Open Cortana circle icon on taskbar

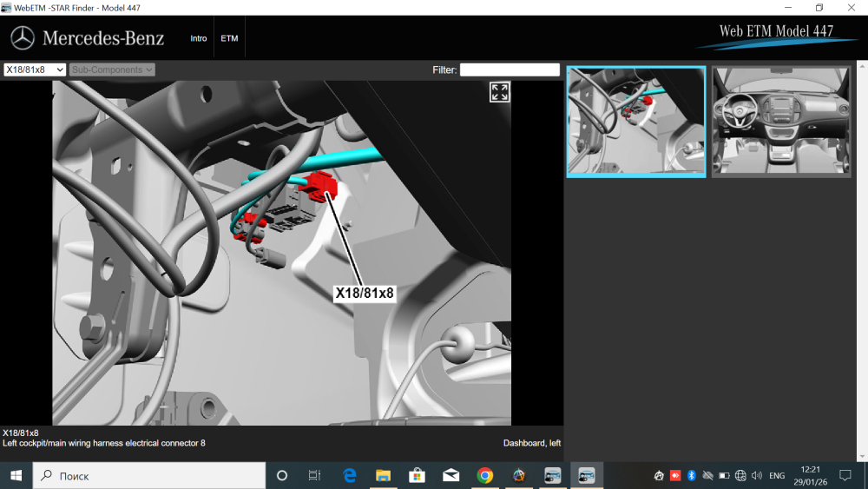[x=282, y=476]
